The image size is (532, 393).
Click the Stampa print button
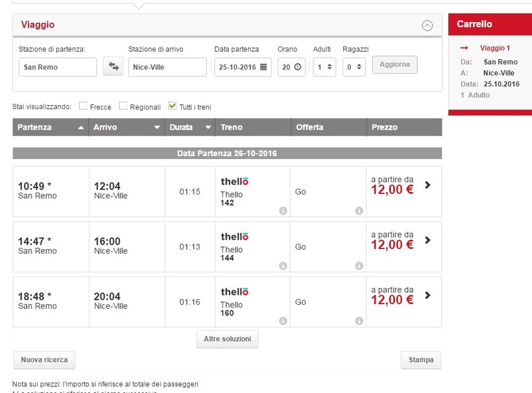pyautogui.click(x=421, y=360)
